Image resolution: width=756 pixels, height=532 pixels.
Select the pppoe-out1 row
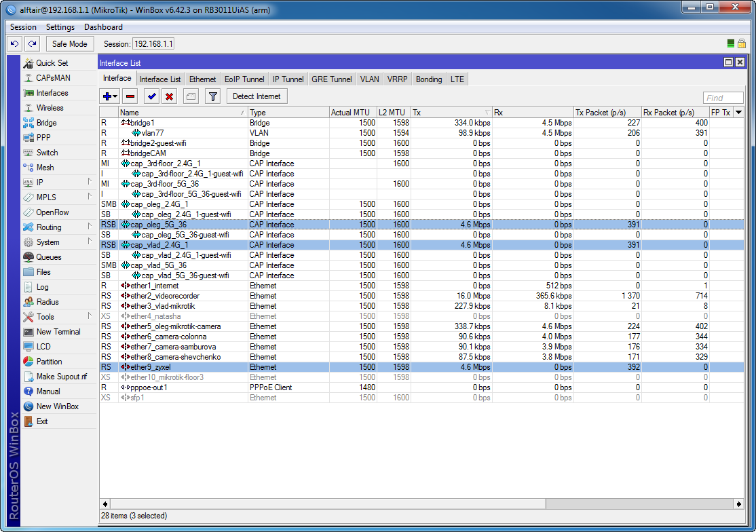point(421,387)
